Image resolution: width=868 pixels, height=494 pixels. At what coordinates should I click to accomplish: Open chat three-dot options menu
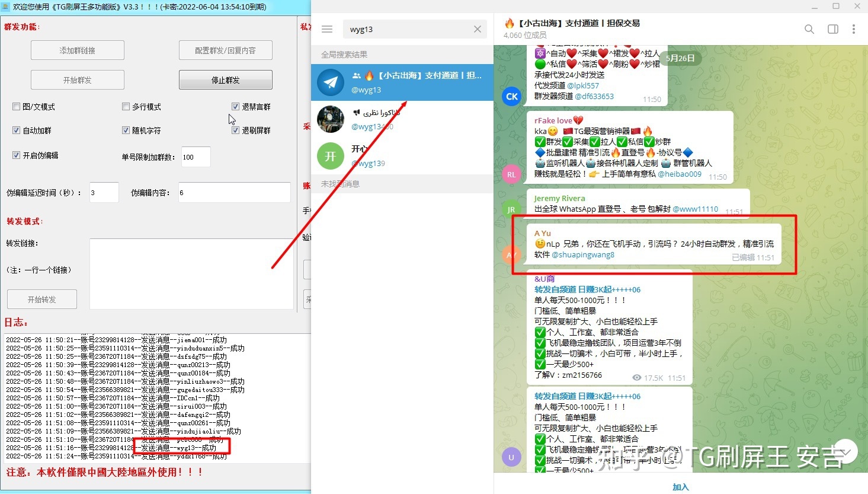point(854,29)
